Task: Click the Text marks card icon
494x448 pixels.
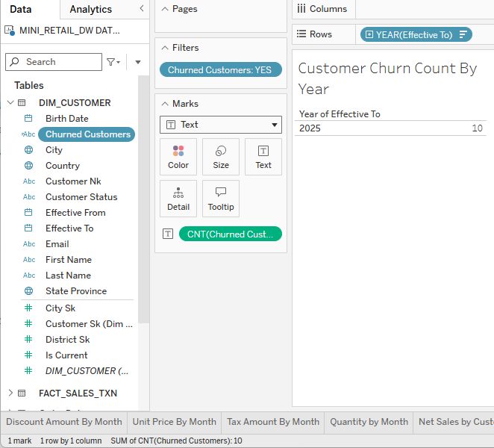Action: [x=263, y=152]
